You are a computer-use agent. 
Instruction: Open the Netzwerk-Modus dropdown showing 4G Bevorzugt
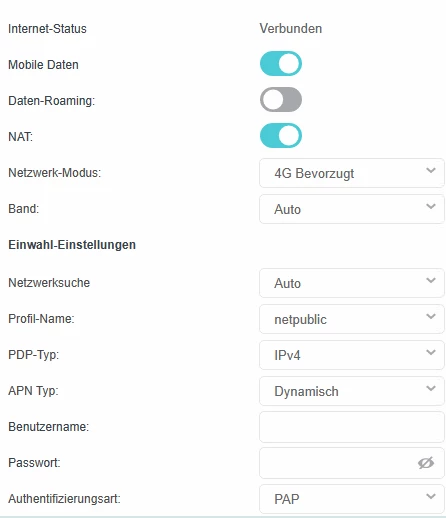pyautogui.click(x=352, y=173)
